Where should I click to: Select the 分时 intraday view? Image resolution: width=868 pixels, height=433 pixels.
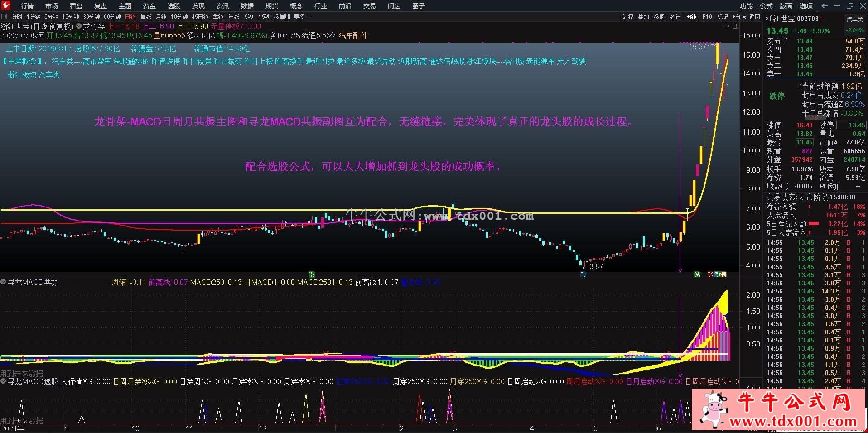17,17
